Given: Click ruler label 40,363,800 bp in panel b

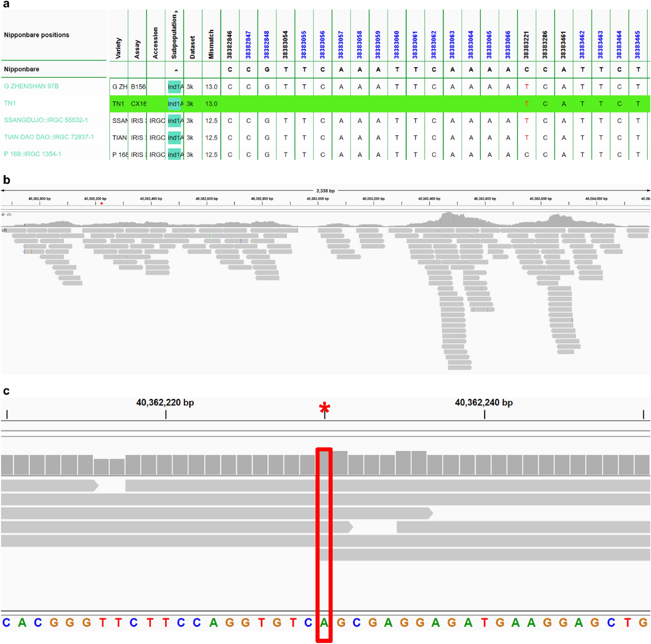Looking at the screenshot, I should [541, 199].
